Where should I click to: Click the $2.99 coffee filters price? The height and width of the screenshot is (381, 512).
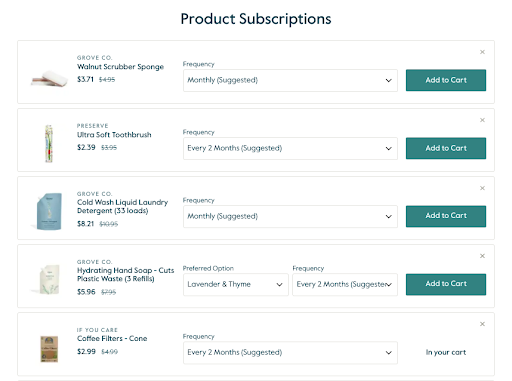86,352
